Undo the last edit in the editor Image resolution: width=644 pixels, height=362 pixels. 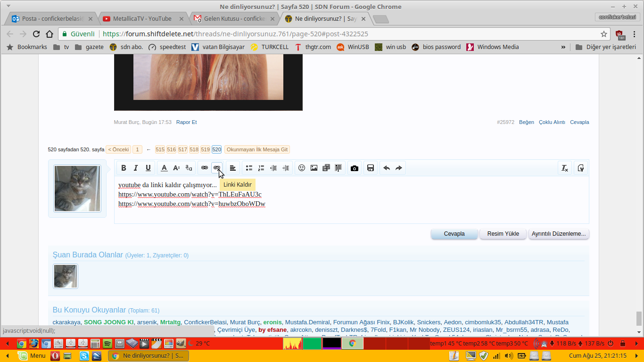click(387, 168)
